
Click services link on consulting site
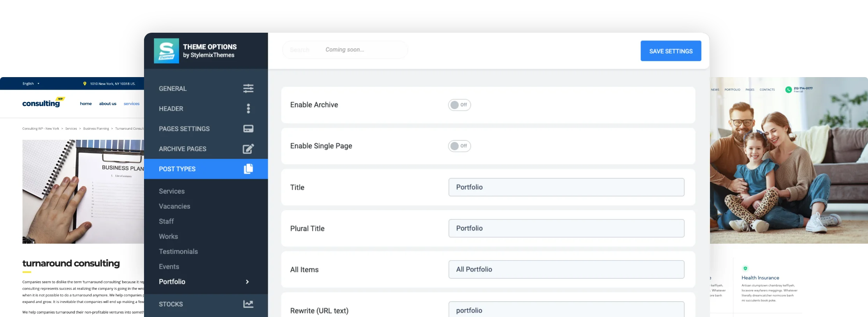pyautogui.click(x=132, y=104)
